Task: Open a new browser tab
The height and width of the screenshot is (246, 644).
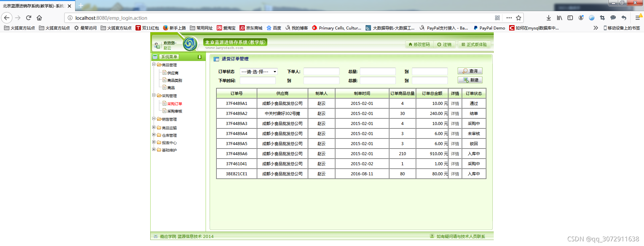Action: click(x=81, y=6)
